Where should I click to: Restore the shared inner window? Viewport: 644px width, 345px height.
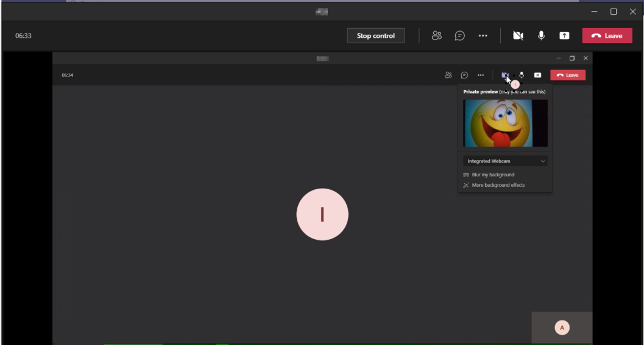[572, 58]
